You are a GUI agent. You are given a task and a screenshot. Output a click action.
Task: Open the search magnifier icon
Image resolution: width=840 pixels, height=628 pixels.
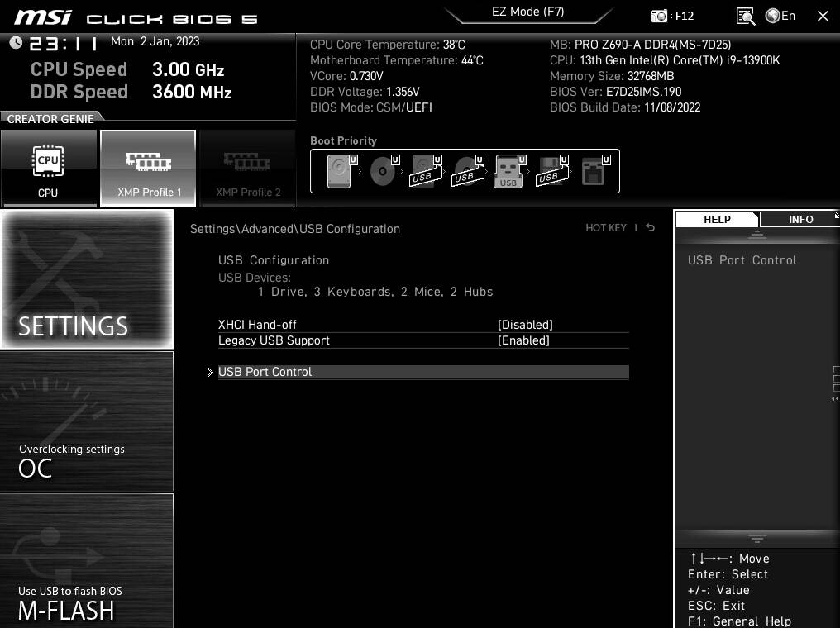point(745,15)
